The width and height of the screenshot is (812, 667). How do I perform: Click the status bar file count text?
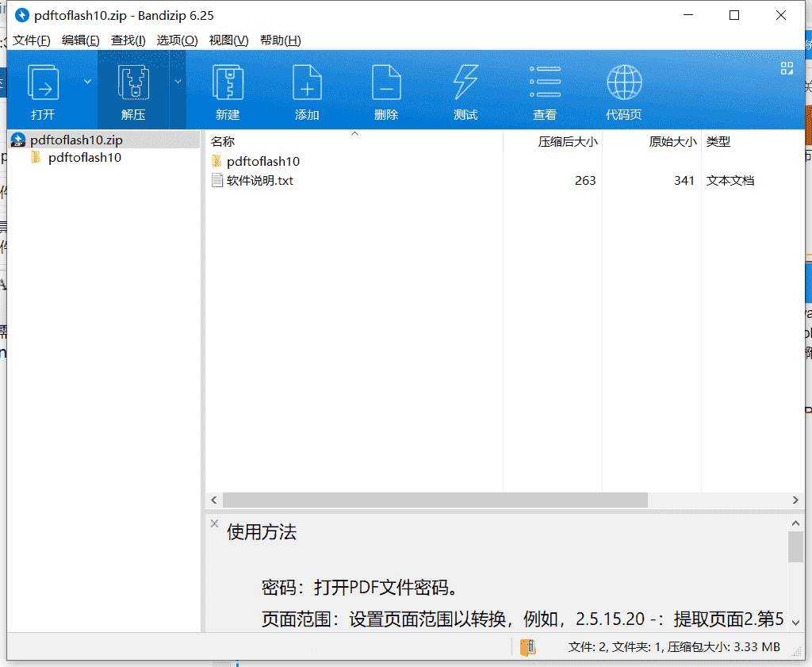tap(674, 647)
